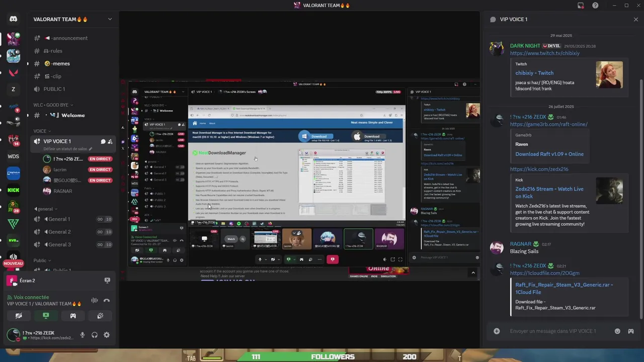This screenshot has height=362, width=644.
Task: Open chat icon next to VIP VOICE 1 channel
Action: pyautogui.click(x=103, y=142)
